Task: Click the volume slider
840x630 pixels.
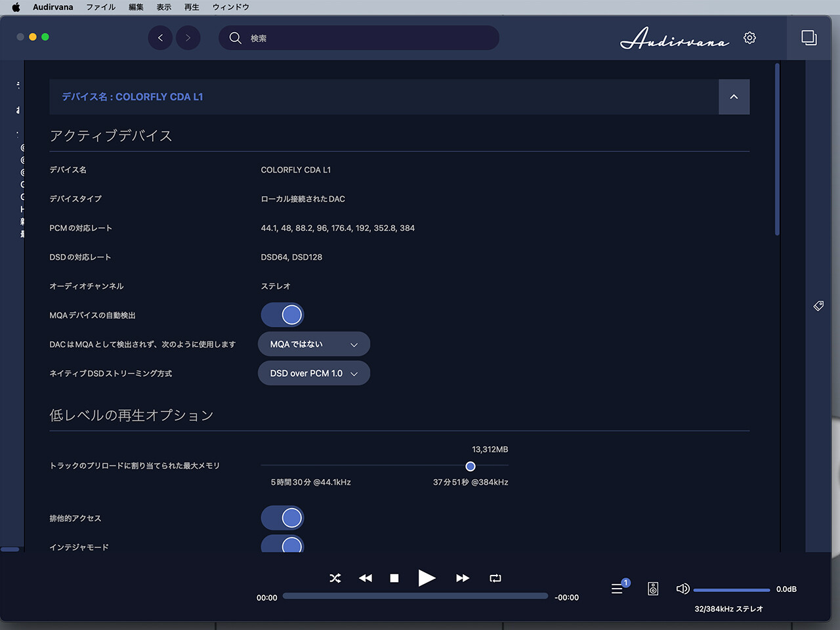Action: (732, 590)
